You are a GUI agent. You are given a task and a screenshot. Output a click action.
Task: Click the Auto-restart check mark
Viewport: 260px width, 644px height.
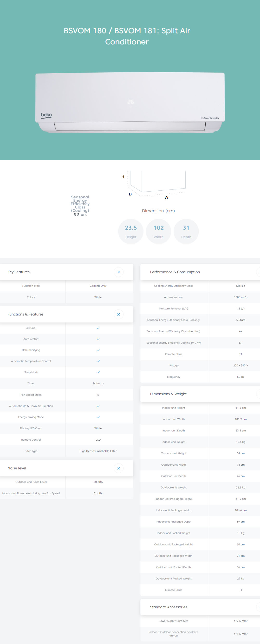click(98, 339)
